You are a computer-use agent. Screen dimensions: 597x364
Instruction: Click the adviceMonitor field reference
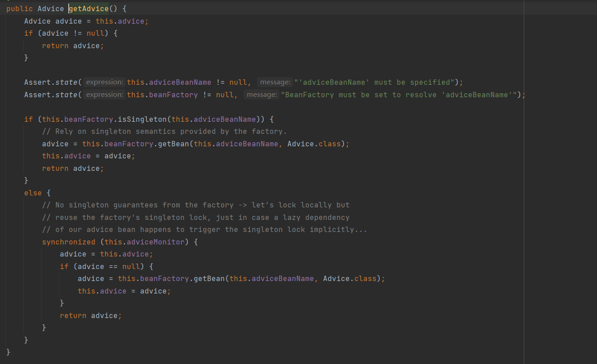155,242
